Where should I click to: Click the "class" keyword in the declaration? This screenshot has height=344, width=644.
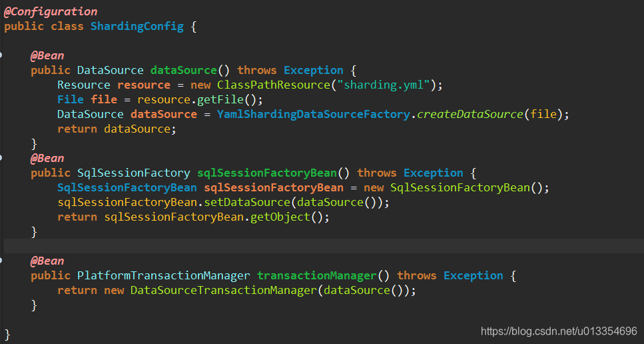click(x=67, y=27)
